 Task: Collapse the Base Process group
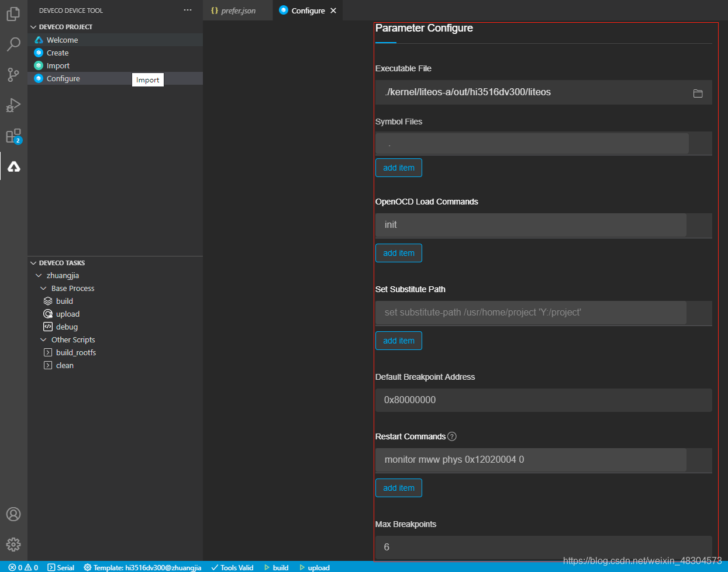(43, 289)
